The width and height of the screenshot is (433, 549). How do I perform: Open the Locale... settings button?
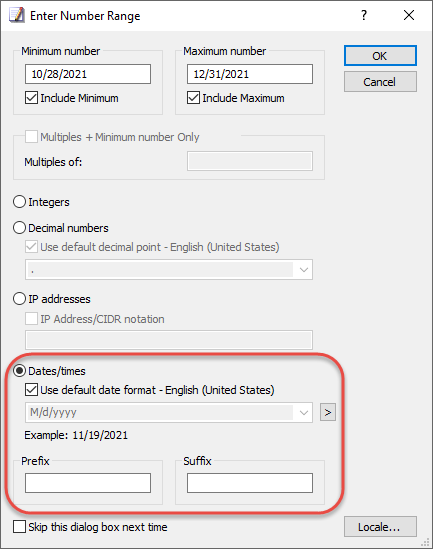[x=380, y=527]
